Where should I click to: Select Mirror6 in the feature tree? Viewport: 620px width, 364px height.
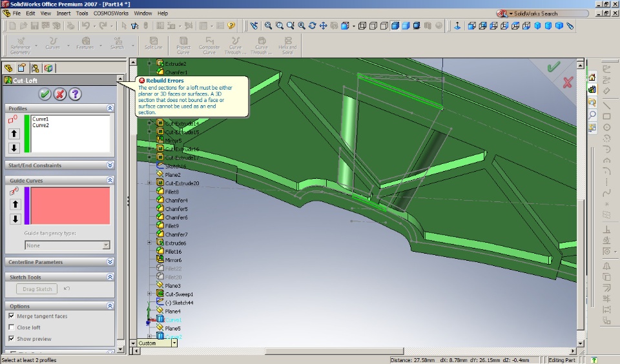(173, 260)
